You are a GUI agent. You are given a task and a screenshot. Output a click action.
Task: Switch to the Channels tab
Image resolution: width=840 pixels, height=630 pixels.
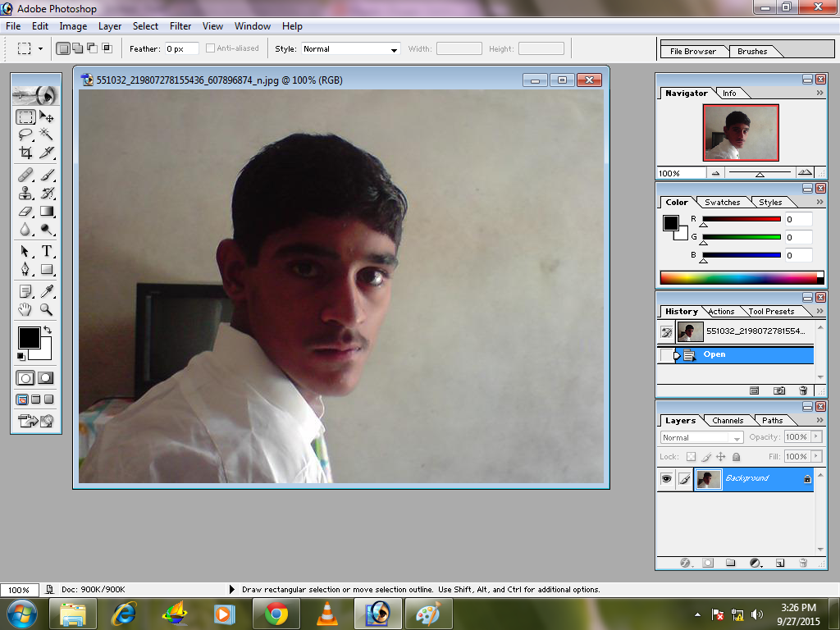tap(728, 421)
